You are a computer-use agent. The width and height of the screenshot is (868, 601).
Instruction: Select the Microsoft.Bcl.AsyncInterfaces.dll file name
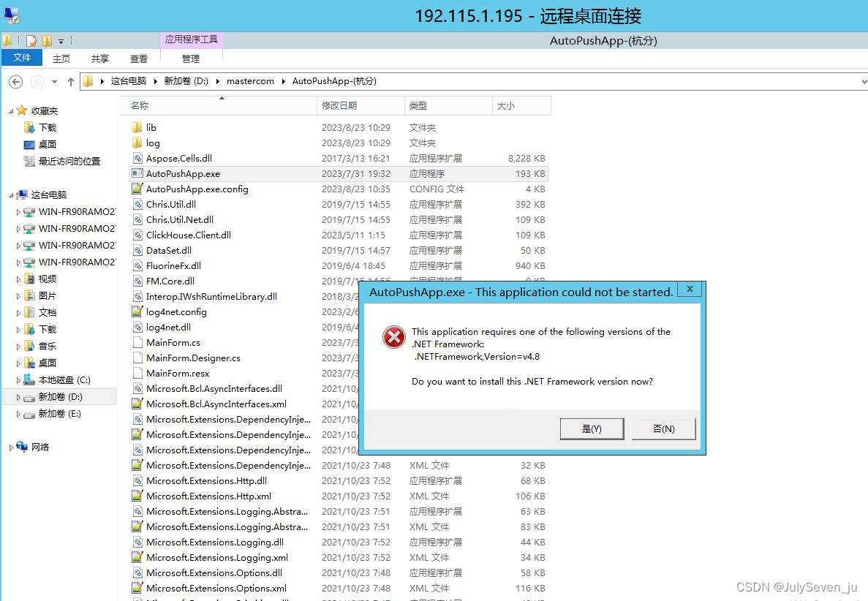click(214, 388)
